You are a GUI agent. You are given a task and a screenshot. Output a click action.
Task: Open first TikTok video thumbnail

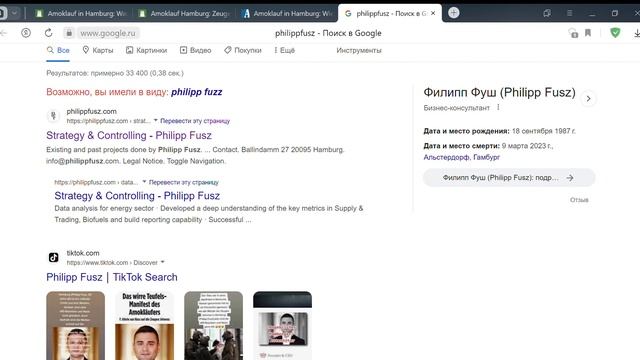[x=76, y=325]
